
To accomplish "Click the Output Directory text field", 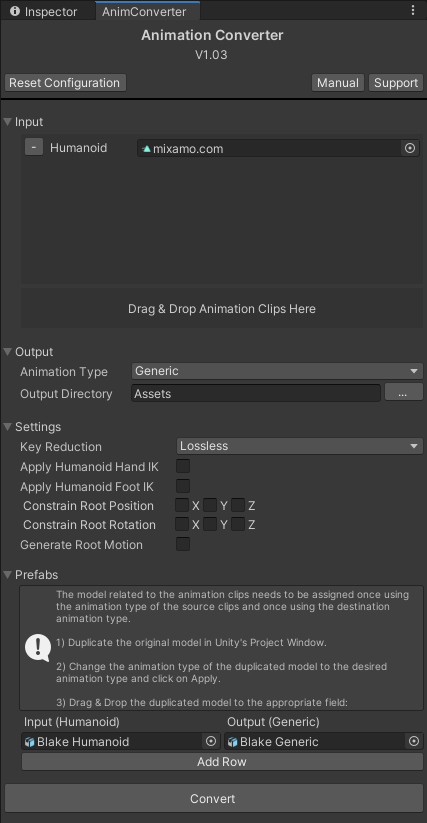I will pyautogui.click(x=256, y=393).
